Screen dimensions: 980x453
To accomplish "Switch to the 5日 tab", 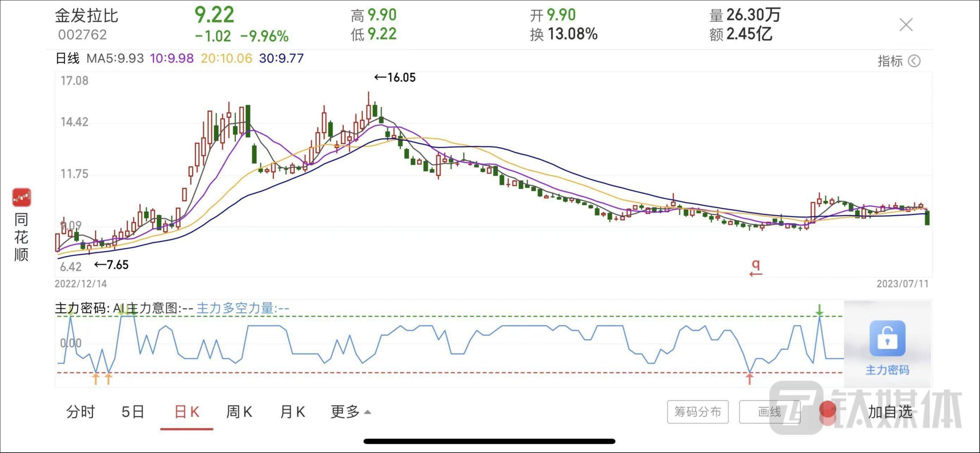I will [x=133, y=411].
